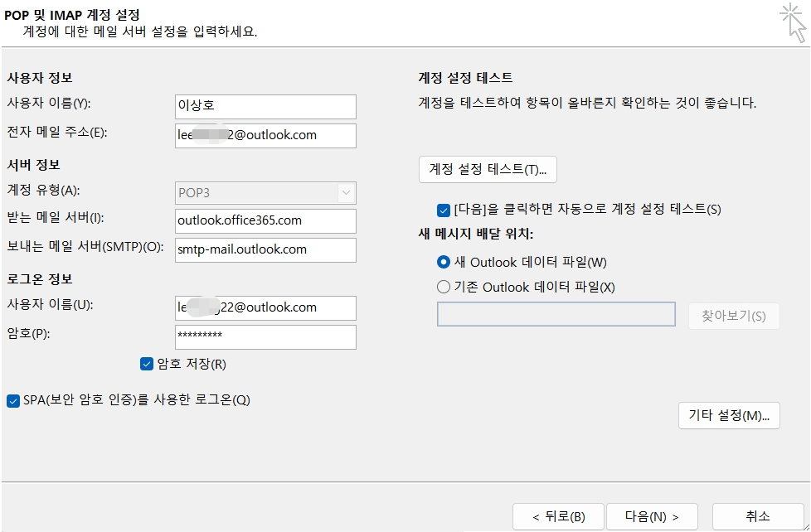Click the 찾아보기(S) browse button
The image size is (811, 532).
734,316
